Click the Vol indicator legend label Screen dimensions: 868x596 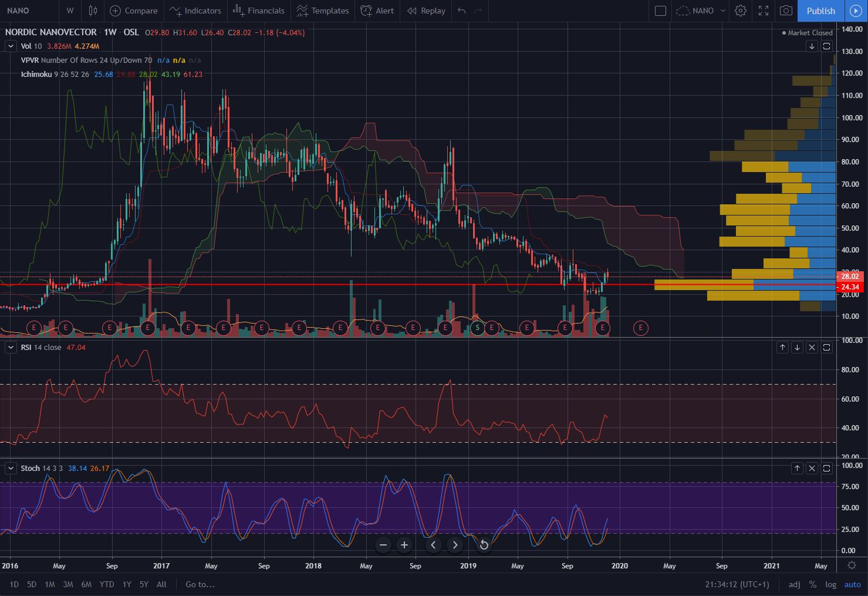coord(26,46)
